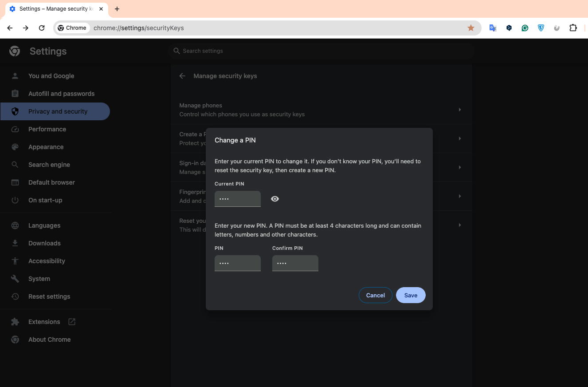The image size is (588, 387).
Task: Toggle current PIN visibility with eye icon
Action: coord(275,199)
